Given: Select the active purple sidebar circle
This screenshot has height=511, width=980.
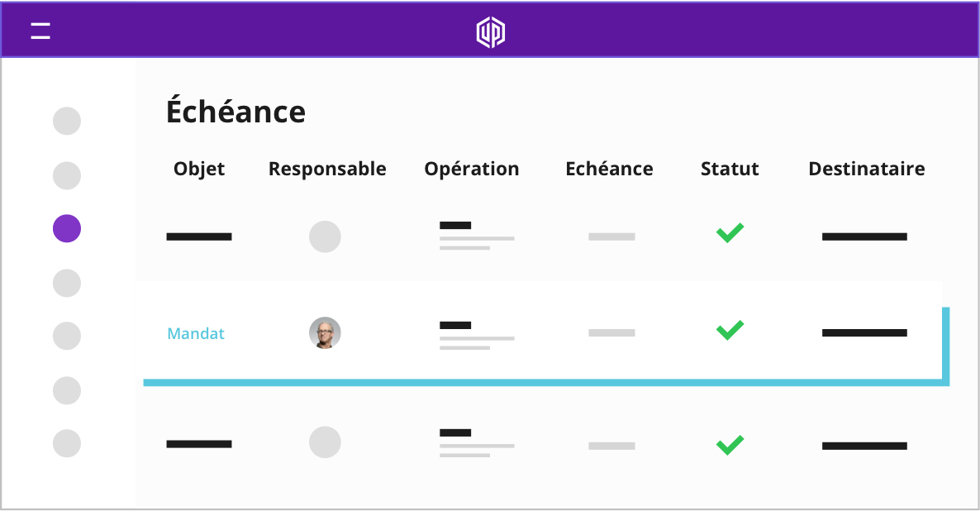Looking at the screenshot, I should click(x=67, y=228).
